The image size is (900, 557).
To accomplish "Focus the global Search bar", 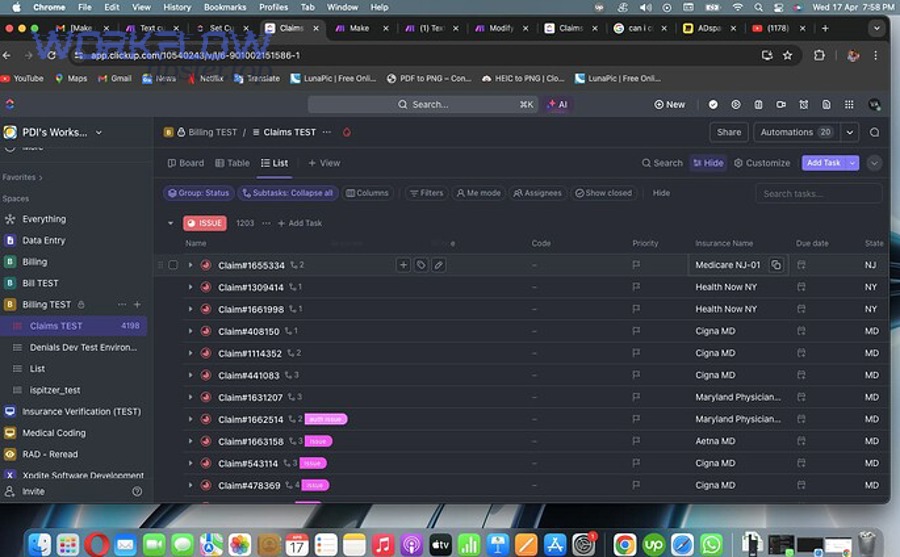I will [x=423, y=105].
